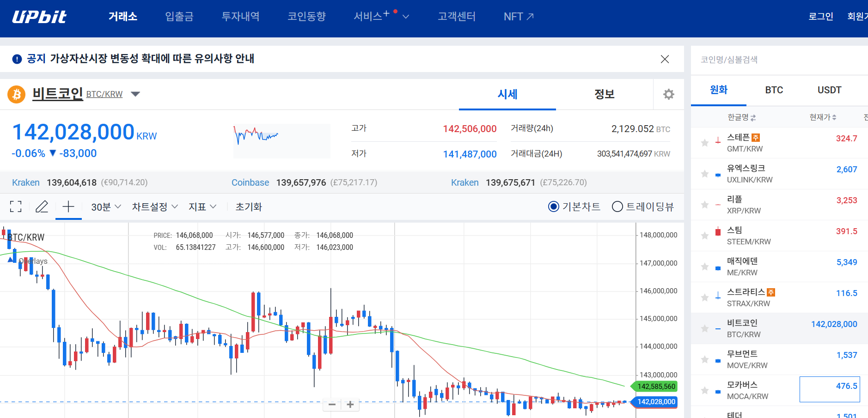This screenshot has width=868, height=418.
Task: Expand the 비트코인 BTC/KRW market selector arrow
Action: [x=135, y=94]
